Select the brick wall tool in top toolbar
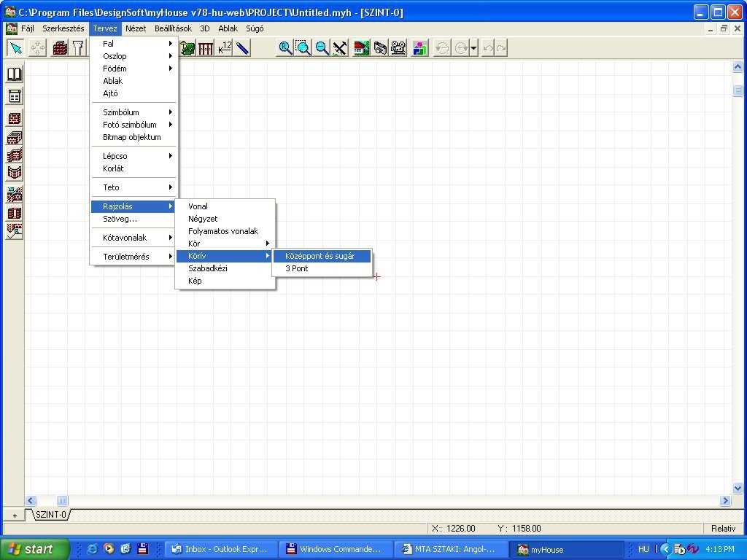Viewport: 747px width, 560px height. pos(60,48)
